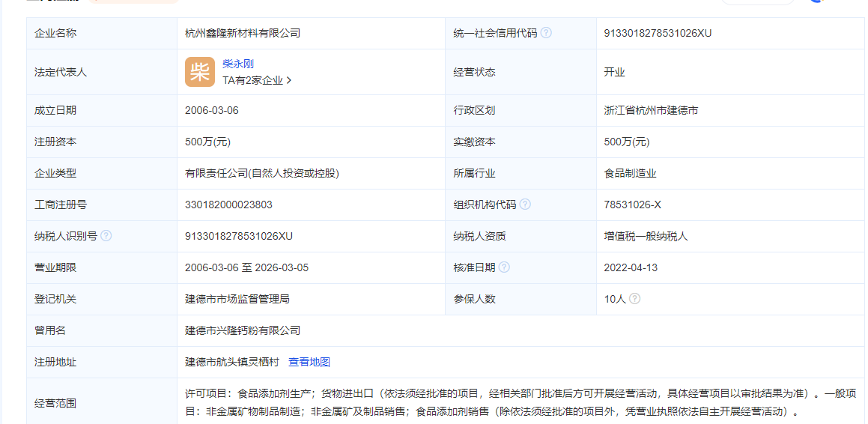
Task: Click the 成立日期 label cell
Action: tap(102, 110)
